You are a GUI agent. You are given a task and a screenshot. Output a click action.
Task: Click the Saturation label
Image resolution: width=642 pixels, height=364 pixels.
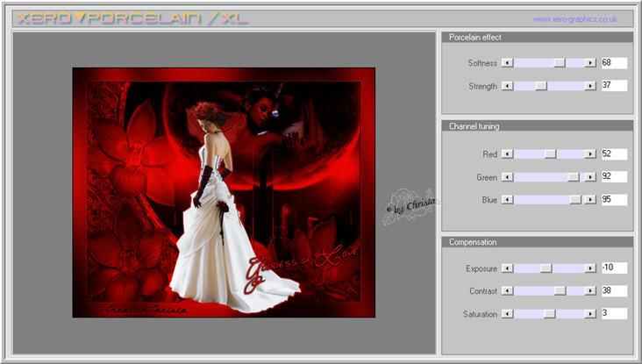pos(480,314)
